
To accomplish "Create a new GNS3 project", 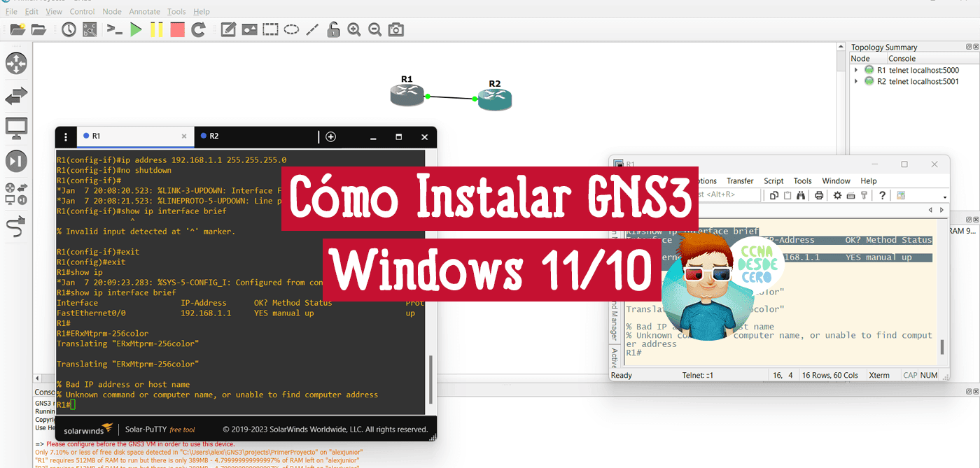I will click(17, 29).
